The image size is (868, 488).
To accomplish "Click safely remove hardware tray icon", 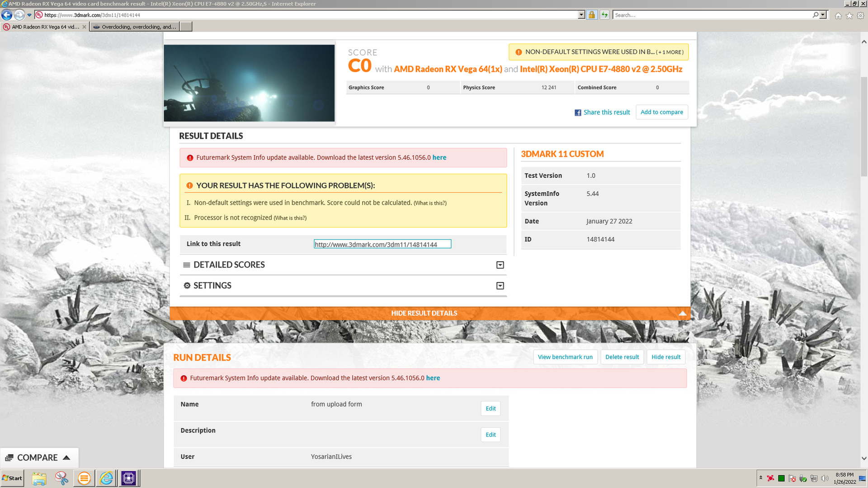I will coord(803,478).
